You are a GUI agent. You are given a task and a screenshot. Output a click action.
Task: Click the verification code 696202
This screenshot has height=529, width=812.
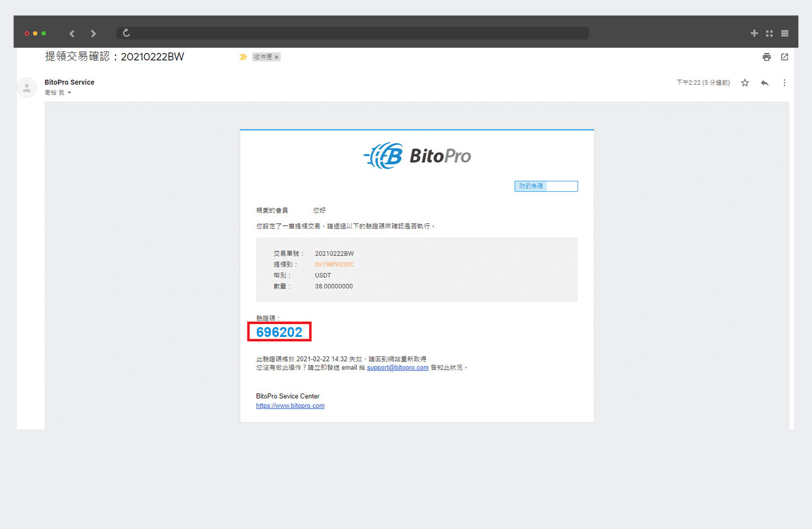[279, 332]
